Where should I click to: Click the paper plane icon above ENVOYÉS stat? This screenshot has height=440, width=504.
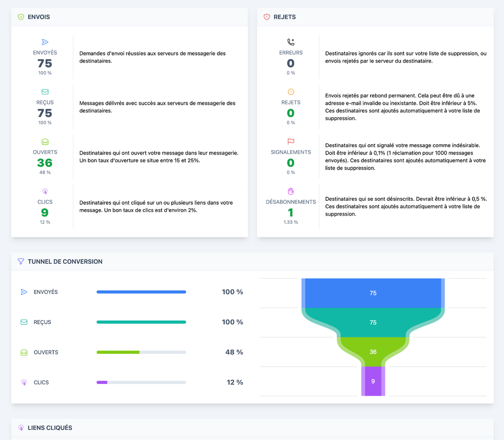45,42
